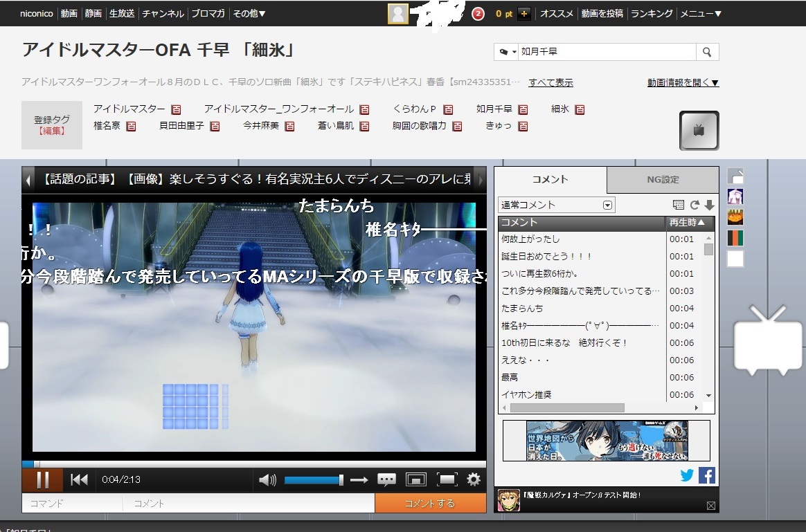
Task: Click the search magnifier button
Action: click(707, 52)
